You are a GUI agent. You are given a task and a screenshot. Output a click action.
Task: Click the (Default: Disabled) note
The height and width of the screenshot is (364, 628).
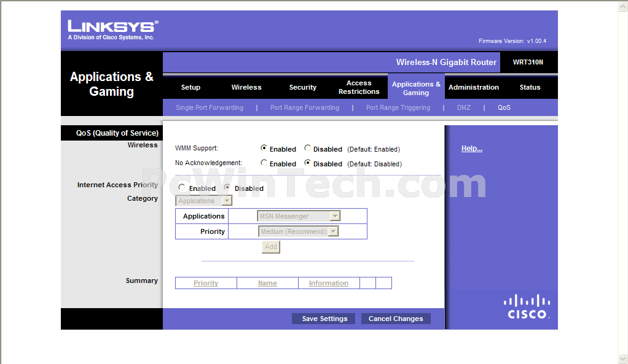coord(374,164)
